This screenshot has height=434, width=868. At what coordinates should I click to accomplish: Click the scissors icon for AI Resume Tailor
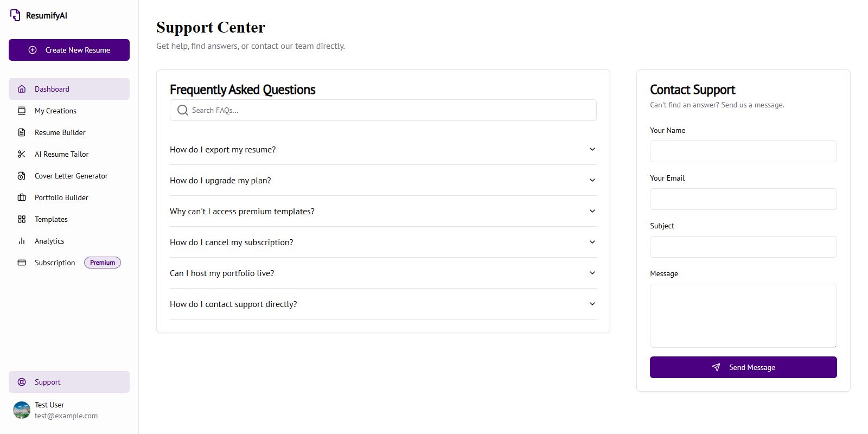click(x=22, y=154)
